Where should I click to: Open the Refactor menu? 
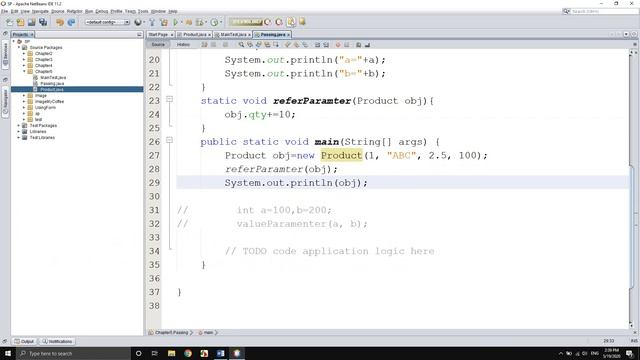coord(75,11)
